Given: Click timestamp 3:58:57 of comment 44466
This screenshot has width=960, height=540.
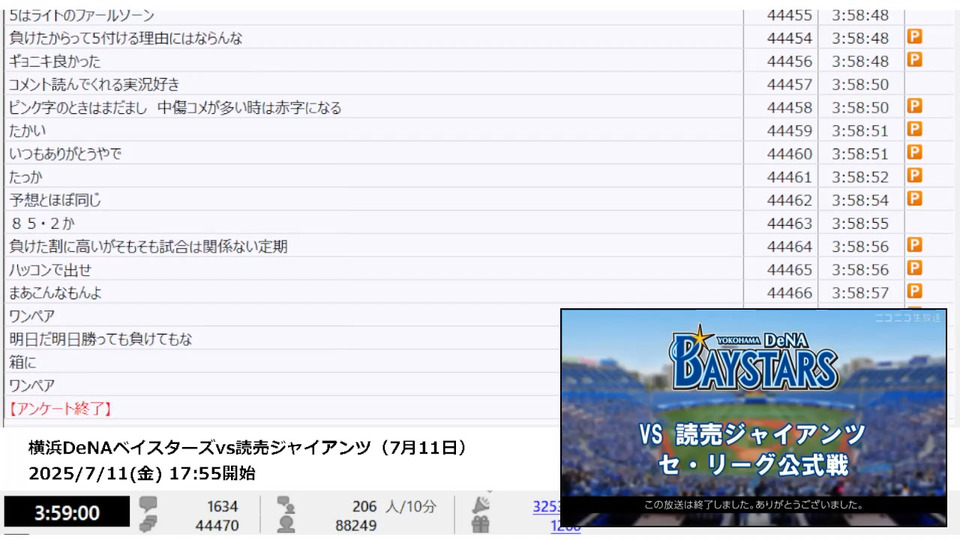Looking at the screenshot, I should point(860,293).
